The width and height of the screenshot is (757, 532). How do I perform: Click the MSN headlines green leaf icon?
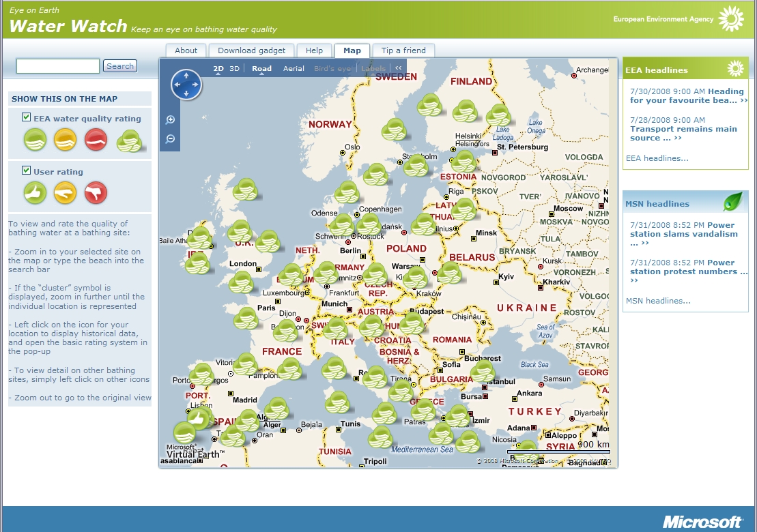pyautogui.click(x=733, y=201)
